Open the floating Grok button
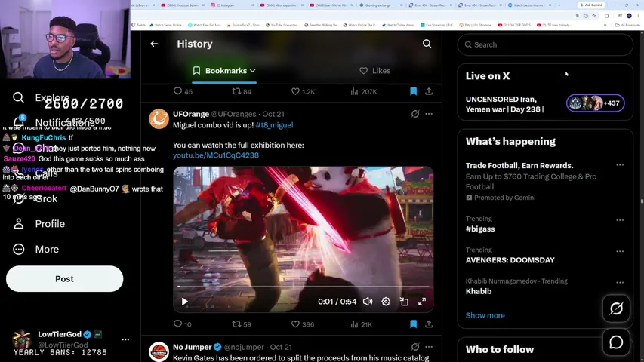Image resolution: width=644 pixels, height=362 pixels. pos(616,308)
